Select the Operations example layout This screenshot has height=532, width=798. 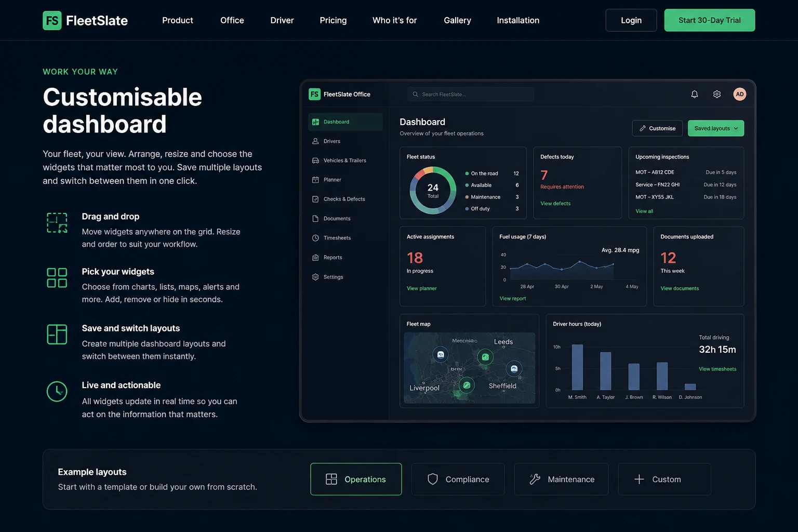[x=356, y=479]
